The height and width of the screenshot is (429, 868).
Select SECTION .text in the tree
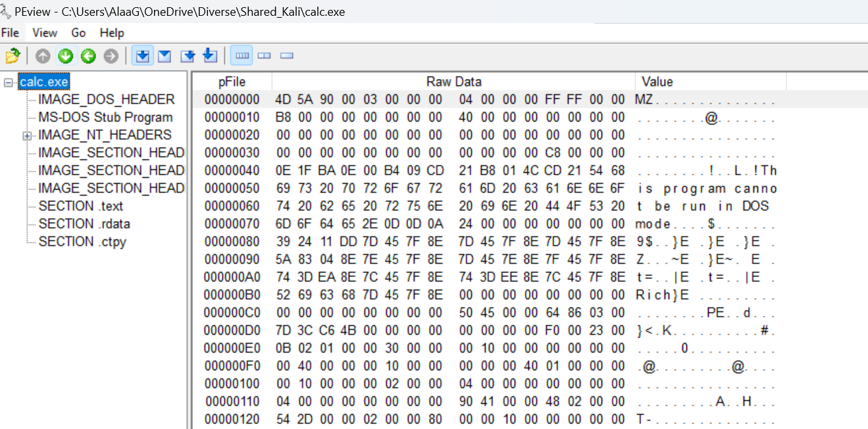pyautogui.click(x=80, y=206)
